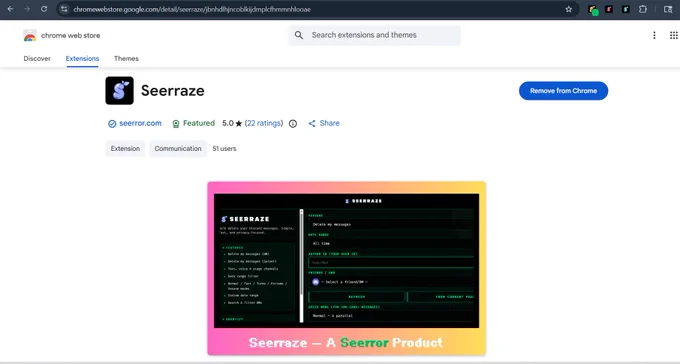Reload the Chrome Web Store page

pos(44,9)
